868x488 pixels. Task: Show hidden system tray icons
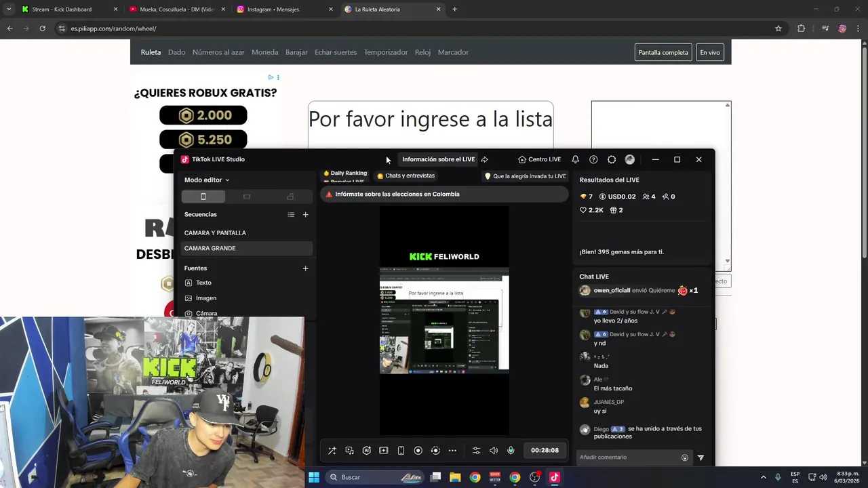tap(763, 477)
